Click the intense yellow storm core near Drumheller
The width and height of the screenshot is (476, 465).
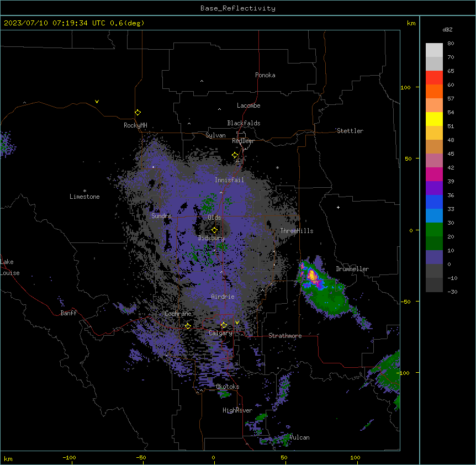click(312, 276)
